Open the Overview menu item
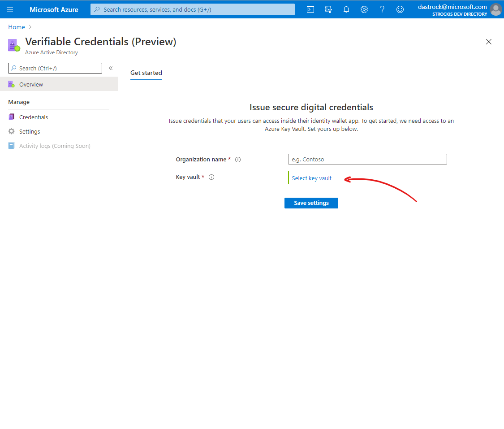 59,84
